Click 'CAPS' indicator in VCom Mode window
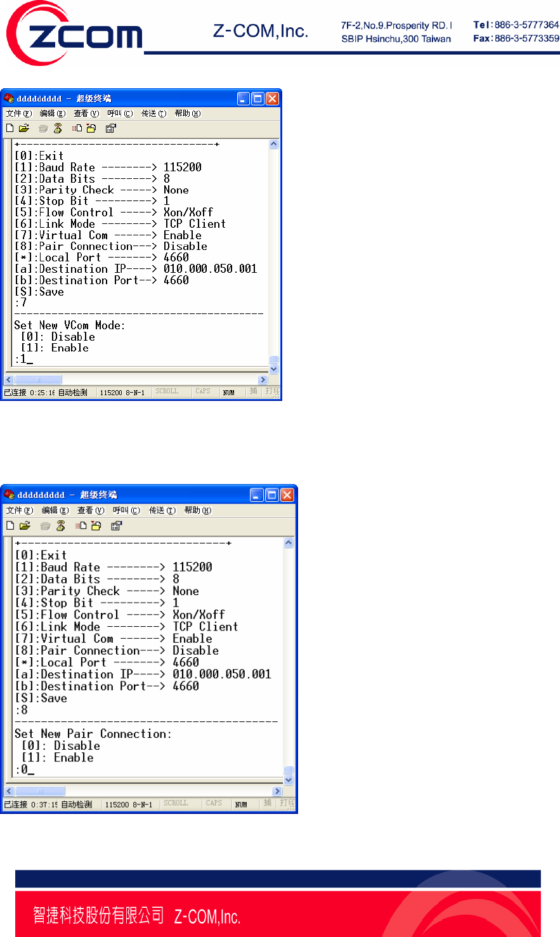Image resolution: width=560 pixels, height=937 pixels. [203, 391]
